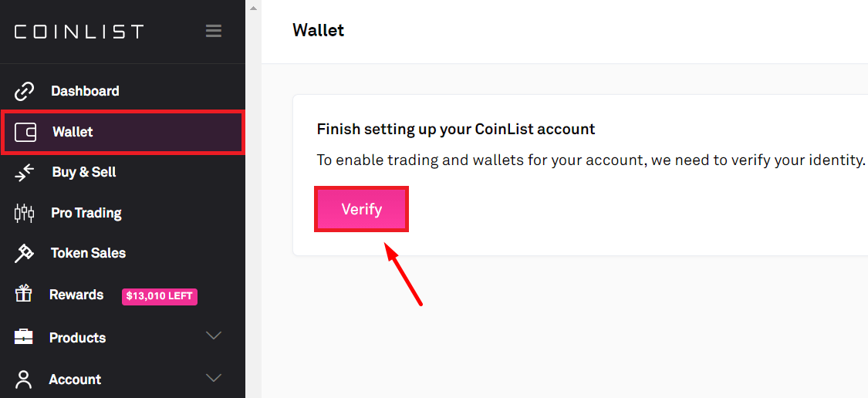Expand the Products submenu chevron
The image size is (868, 398).
[x=214, y=336]
